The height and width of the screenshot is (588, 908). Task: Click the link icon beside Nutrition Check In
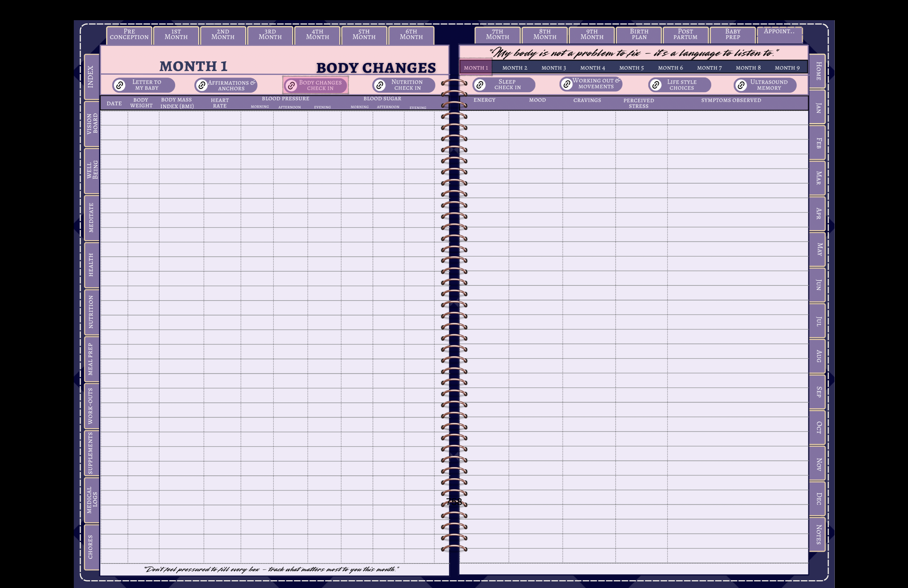click(380, 85)
